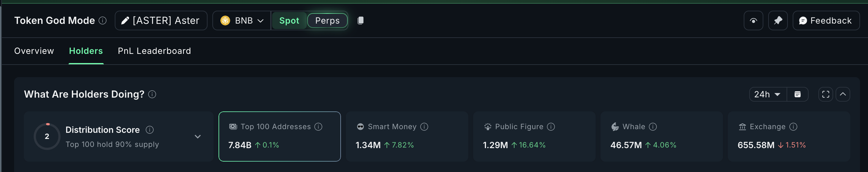Click the Exchange info icon
This screenshot has width=868, height=172.
click(x=793, y=127)
